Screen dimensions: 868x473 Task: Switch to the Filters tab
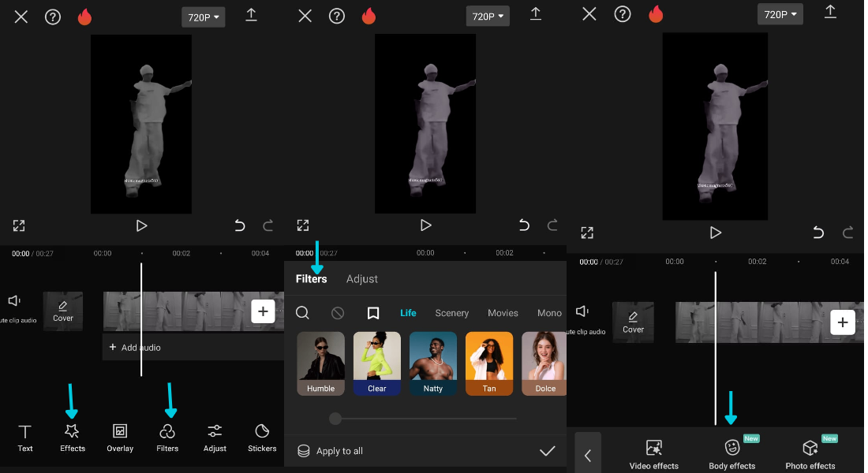[x=311, y=279]
